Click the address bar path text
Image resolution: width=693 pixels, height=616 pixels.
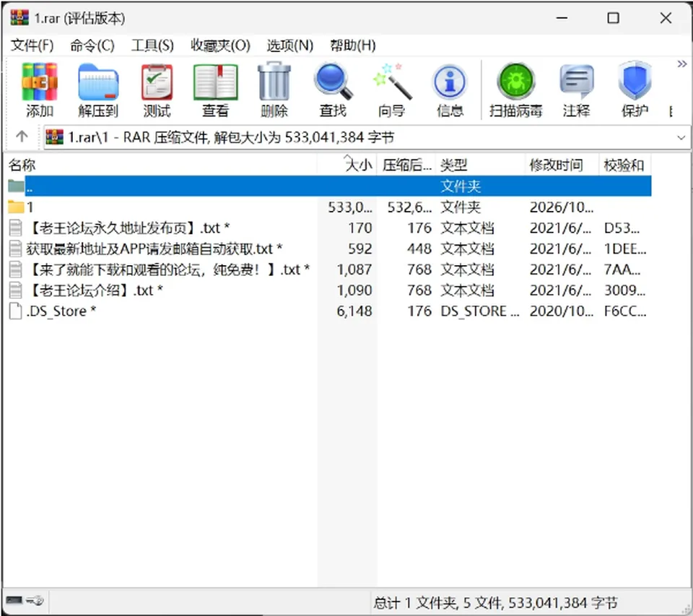231,137
